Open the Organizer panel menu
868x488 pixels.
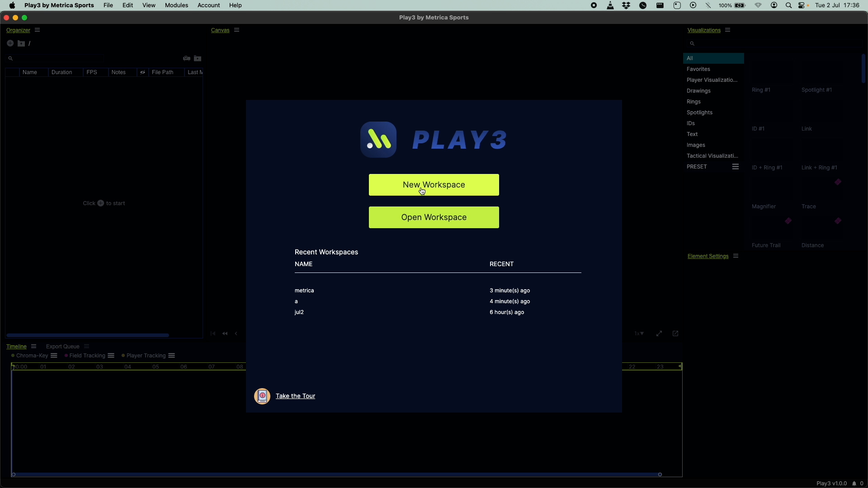coord(38,30)
